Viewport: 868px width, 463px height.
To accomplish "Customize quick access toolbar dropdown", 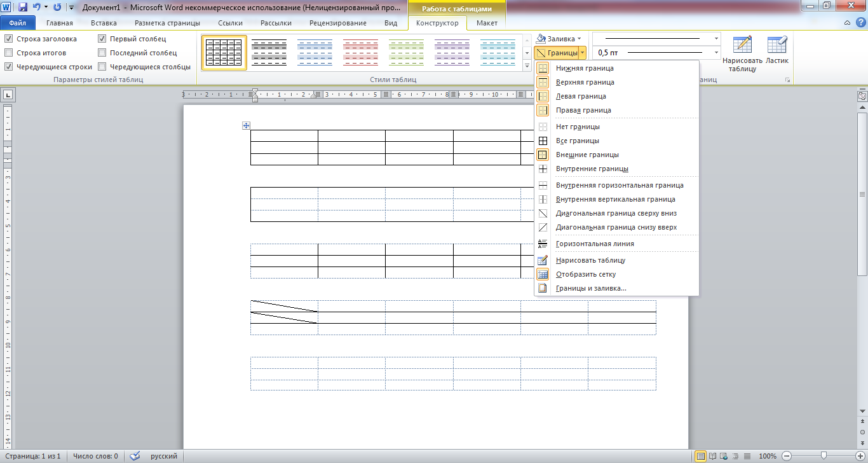I will 70,8.
